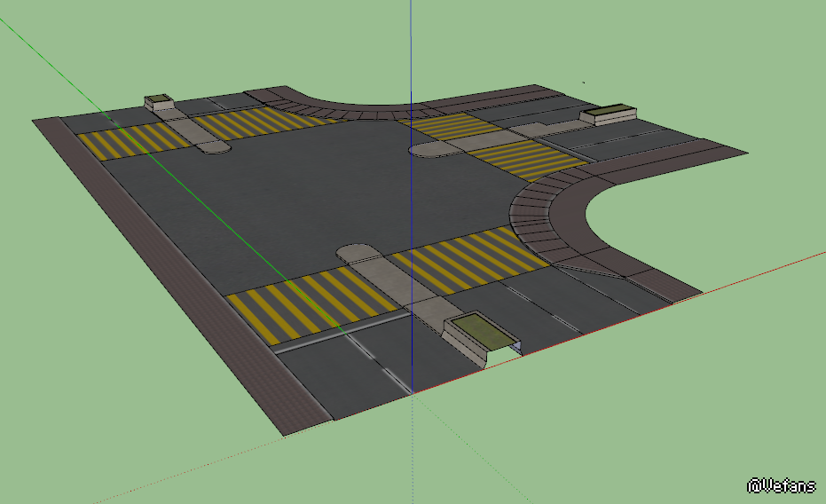
Task: Select the dark asphalt center of the intersection
Action: [316, 195]
